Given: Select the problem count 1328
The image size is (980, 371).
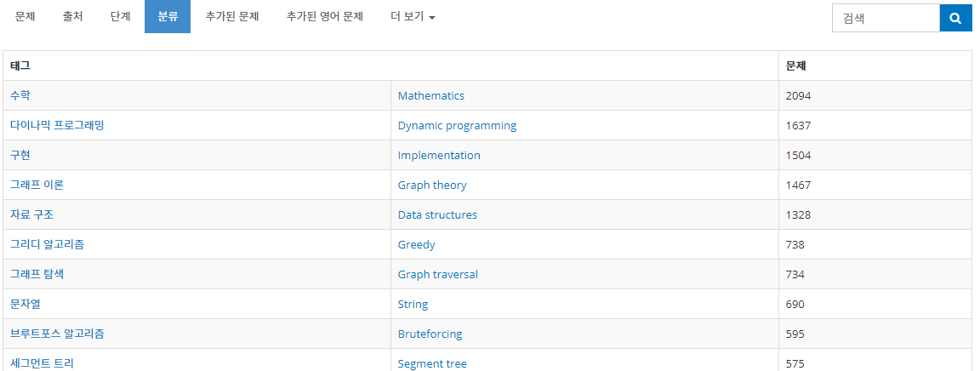Looking at the screenshot, I should pyautogui.click(x=798, y=214).
